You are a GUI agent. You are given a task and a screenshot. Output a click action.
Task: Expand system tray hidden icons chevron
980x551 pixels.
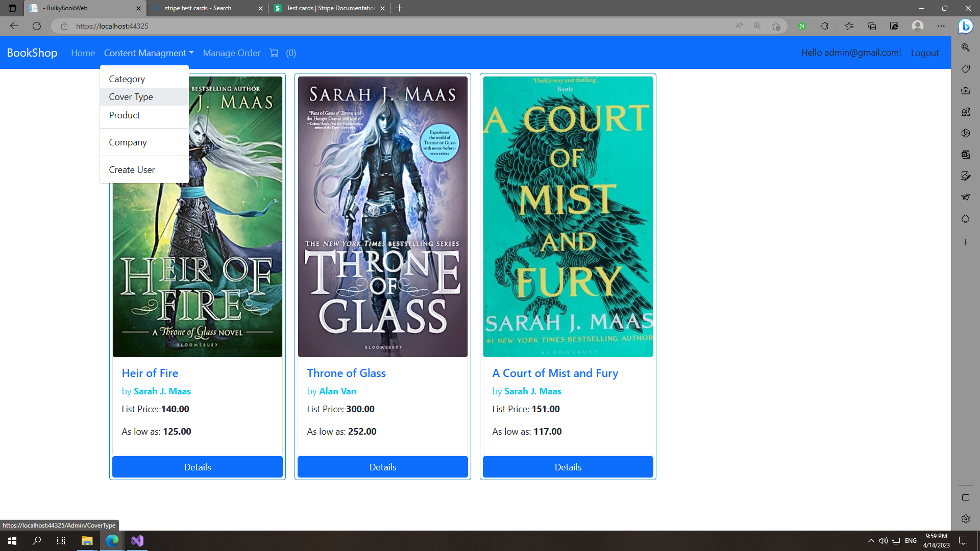click(871, 541)
